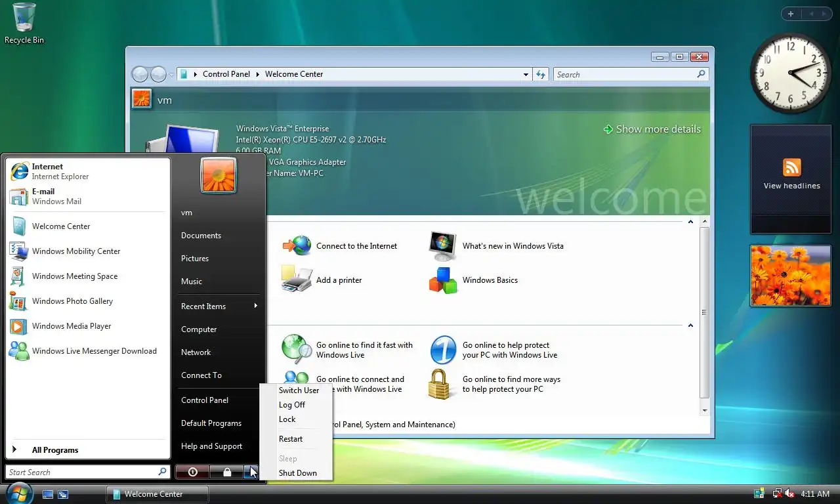Open Connect To from Start menu
Screen dimensions: 840x504
[x=201, y=375]
